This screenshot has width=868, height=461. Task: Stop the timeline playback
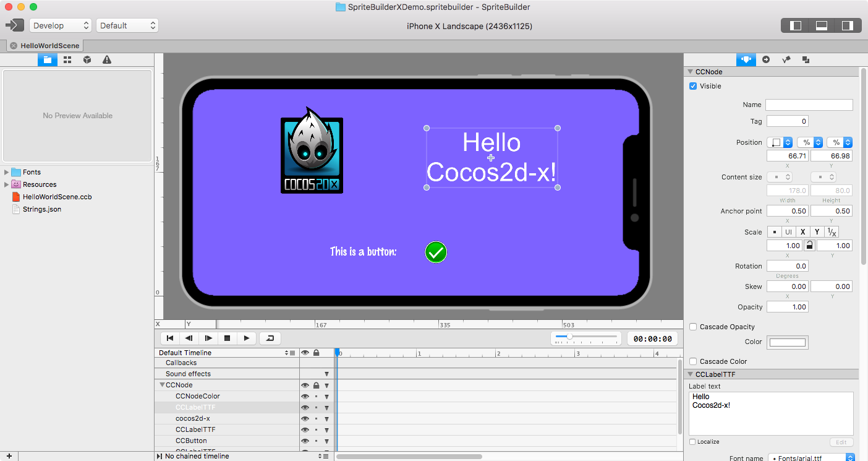(227, 338)
